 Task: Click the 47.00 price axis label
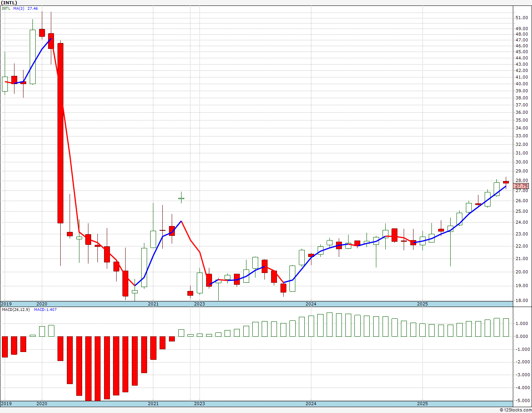pyautogui.click(x=521, y=40)
